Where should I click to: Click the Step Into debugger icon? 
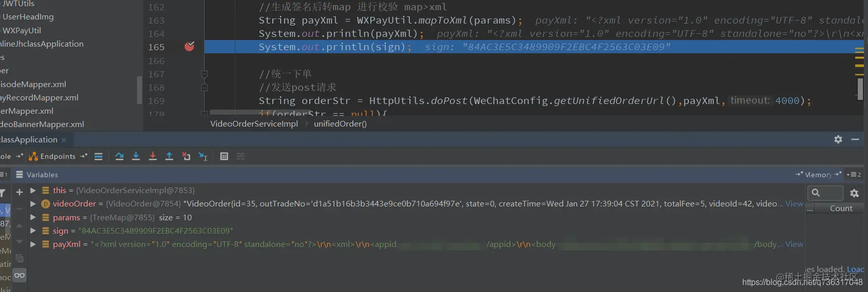(136, 157)
